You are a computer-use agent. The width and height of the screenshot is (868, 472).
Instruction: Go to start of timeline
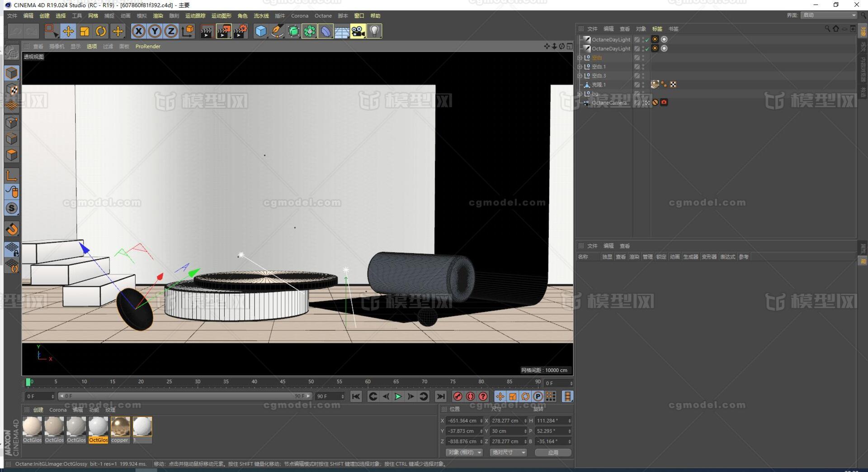tap(356, 396)
